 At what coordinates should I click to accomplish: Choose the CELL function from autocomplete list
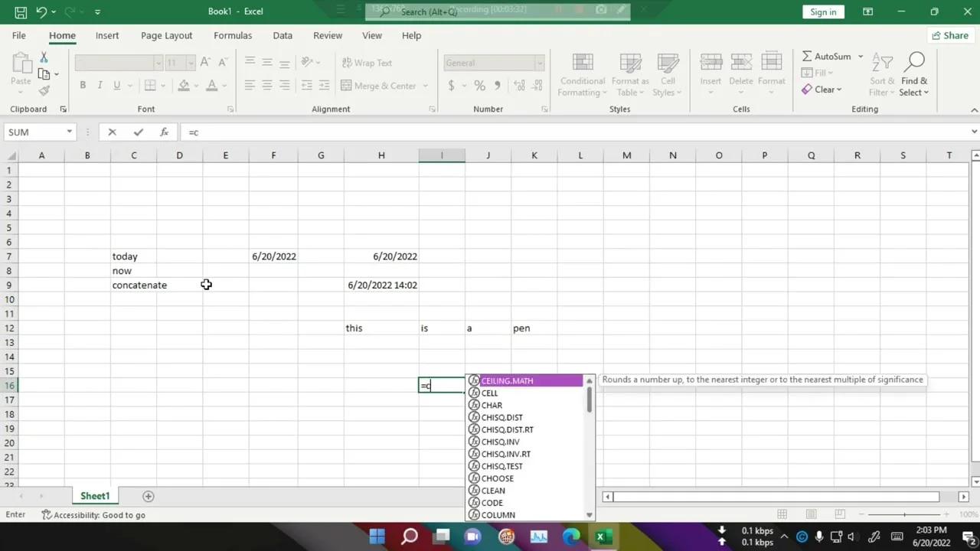[x=489, y=393]
